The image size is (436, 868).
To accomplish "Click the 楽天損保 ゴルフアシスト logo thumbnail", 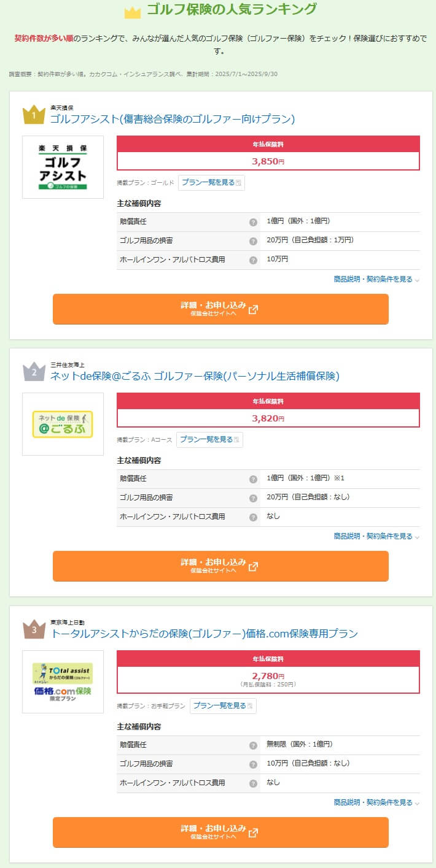I will pos(63,167).
